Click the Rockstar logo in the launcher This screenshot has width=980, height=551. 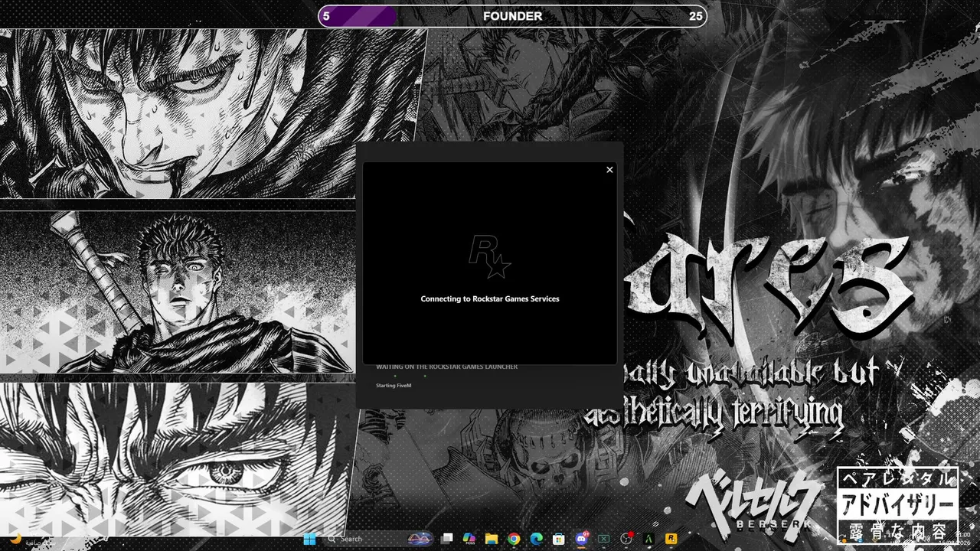tap(490, 257)
